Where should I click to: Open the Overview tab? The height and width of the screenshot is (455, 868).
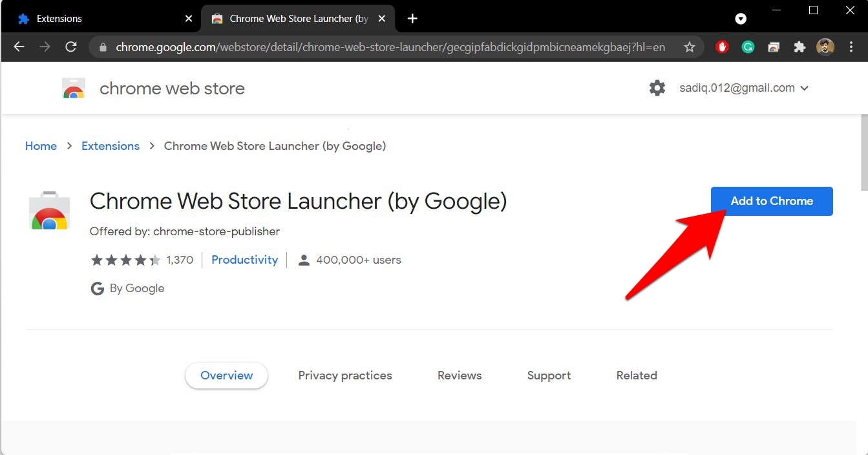click(x=226, y=376)
